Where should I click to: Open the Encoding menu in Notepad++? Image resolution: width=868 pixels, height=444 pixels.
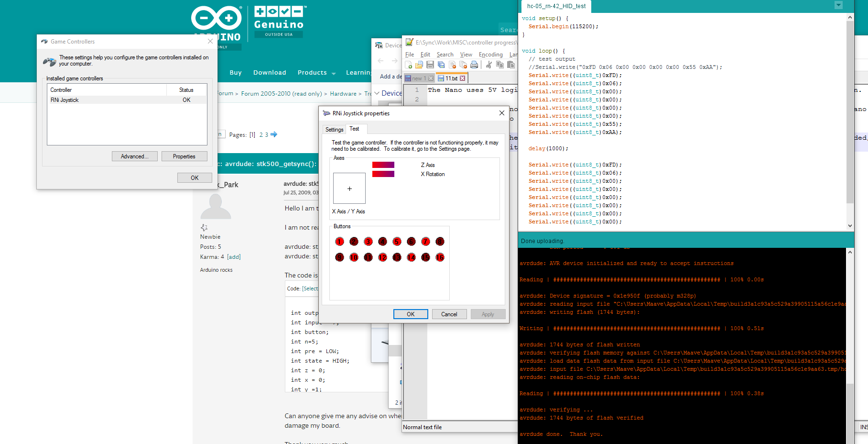pos(491,55)
